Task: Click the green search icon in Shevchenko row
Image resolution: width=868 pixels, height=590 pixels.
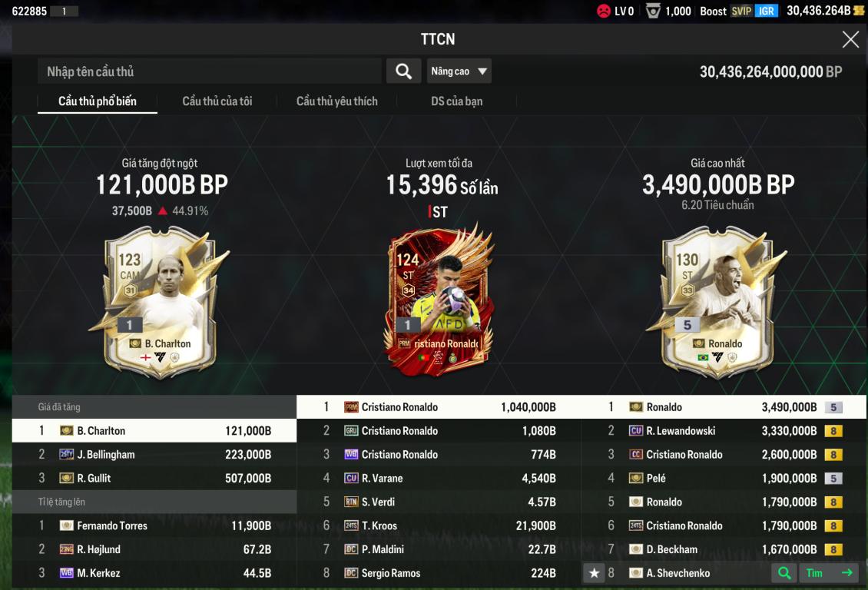Action: 784,573
